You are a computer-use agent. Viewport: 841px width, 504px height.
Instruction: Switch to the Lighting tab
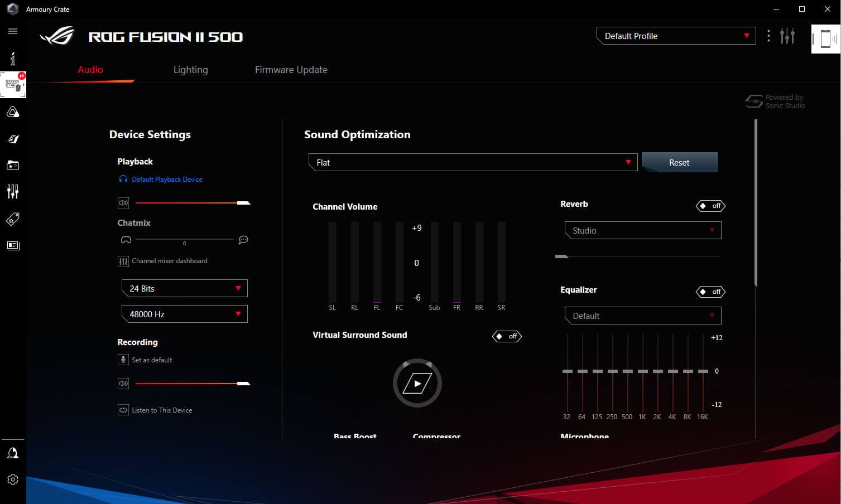click(190, 70)
